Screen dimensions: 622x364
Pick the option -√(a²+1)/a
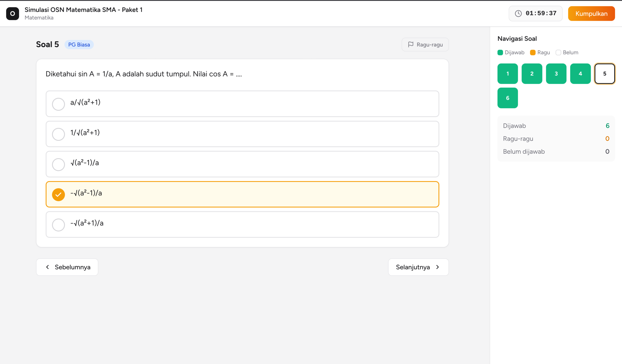[x=242, y=225]
